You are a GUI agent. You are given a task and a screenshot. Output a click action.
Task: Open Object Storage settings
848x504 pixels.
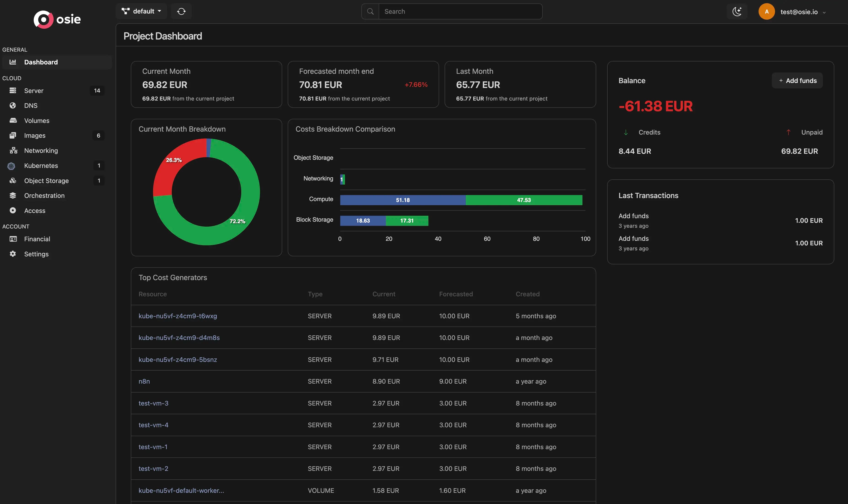tap(46, 180)
